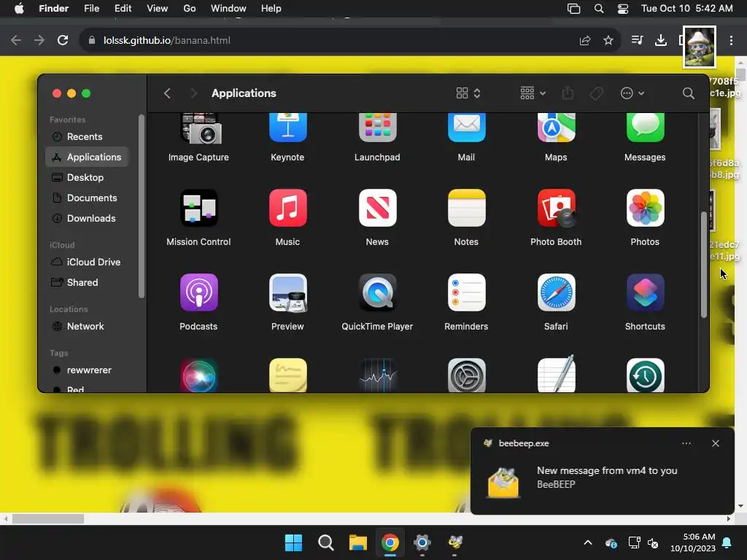Select Network under Locations
The height and width of the screenshot is (560, 747).
point(87,327)
